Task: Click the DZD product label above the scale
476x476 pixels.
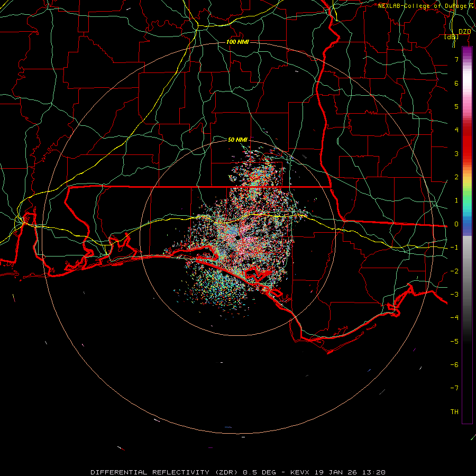Action: (464, 32)
